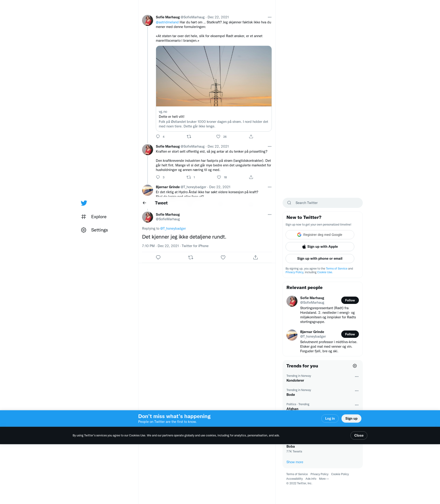The image size is (440, 504).
Task: Open more options for Afghan trend
Action: pos(357,405)
